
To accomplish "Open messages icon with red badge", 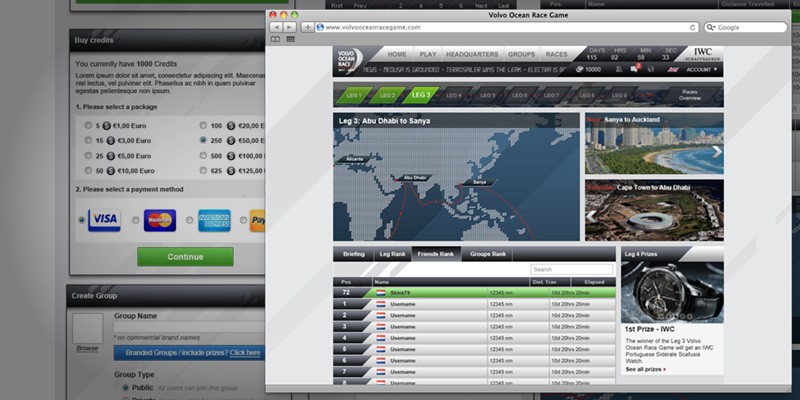I will (x=634, y=69).
